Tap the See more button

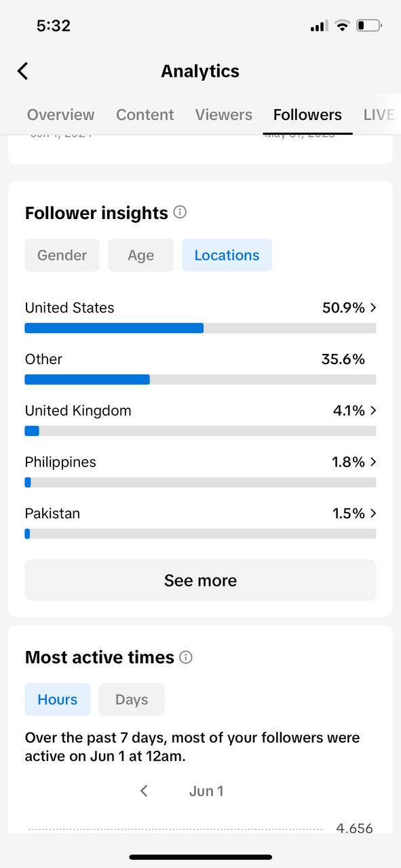tap(200, 580)
